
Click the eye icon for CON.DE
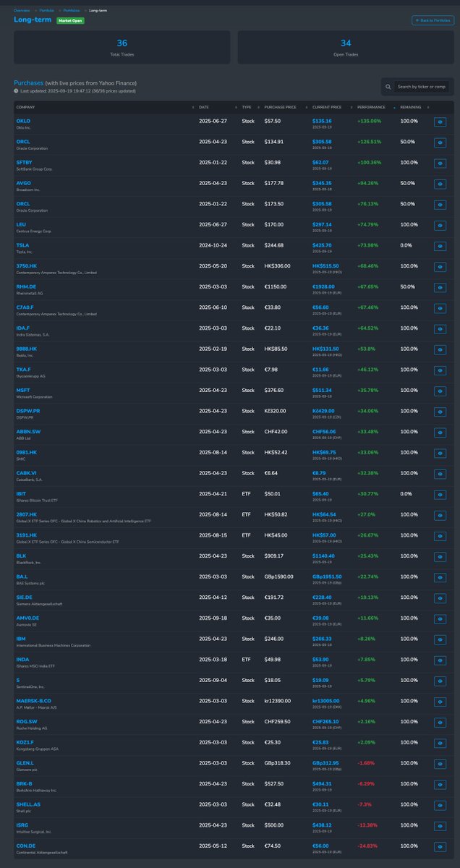point(440,848)
